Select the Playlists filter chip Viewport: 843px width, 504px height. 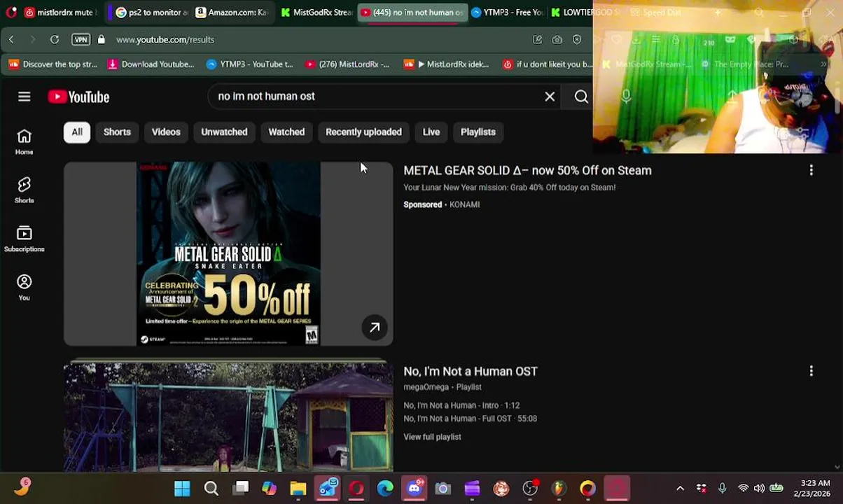[x=478, y=132]
